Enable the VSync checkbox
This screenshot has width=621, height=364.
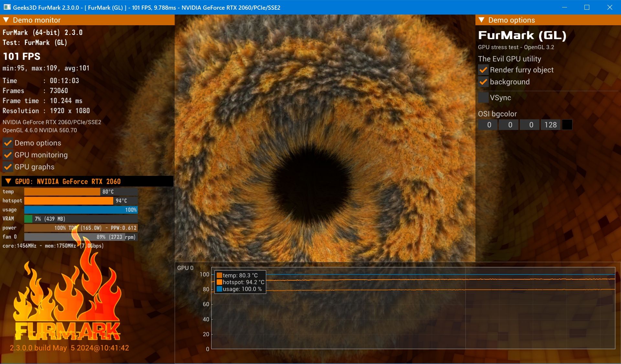[483, 98]
